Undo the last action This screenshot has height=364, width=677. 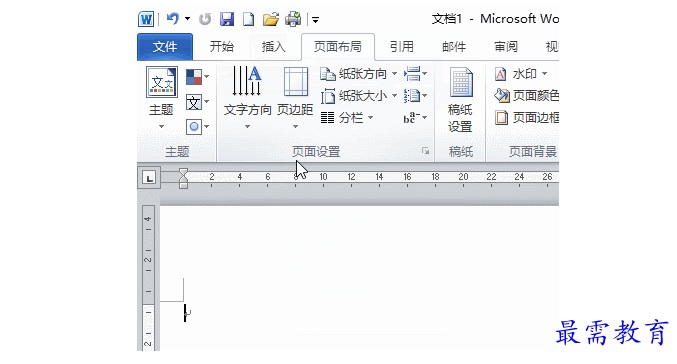173,19
